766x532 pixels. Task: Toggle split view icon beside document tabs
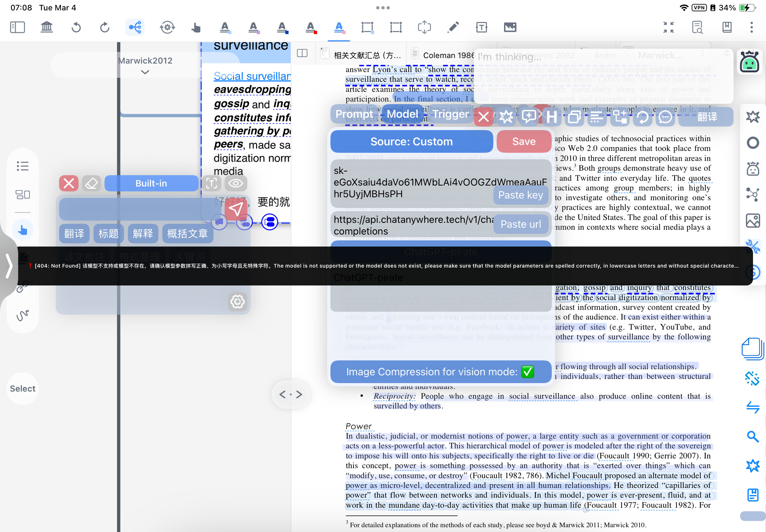[x=302, y=53]
